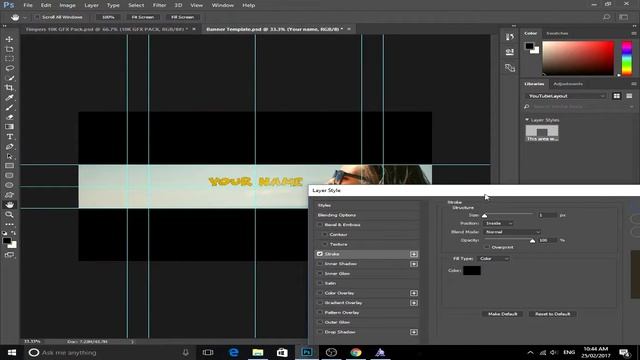
Task: Select the Rectangular Marquee tool
Action: [x=9, y=59]
